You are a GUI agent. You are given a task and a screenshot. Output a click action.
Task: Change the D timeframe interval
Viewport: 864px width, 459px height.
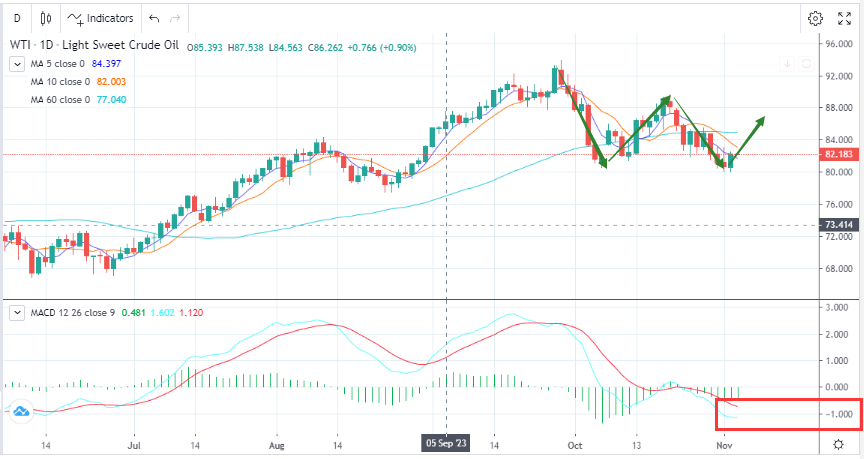click(16, 18)
